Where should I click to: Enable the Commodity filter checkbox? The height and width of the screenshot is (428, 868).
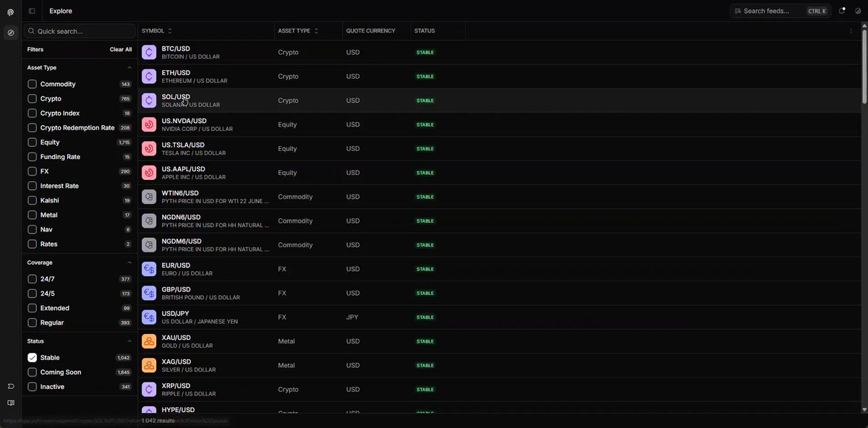32,84
